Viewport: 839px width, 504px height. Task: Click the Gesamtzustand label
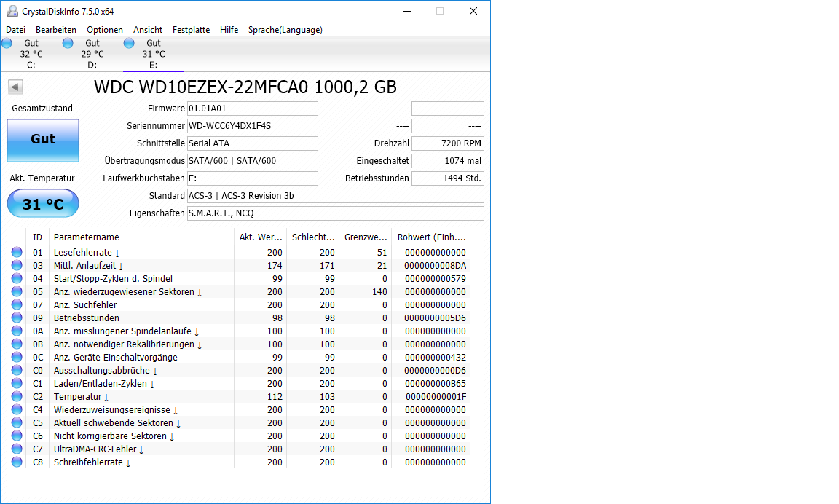coord(42,108)
